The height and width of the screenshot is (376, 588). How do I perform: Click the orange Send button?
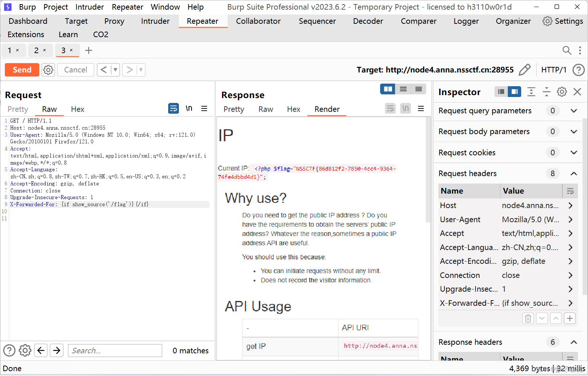[22, 70]
